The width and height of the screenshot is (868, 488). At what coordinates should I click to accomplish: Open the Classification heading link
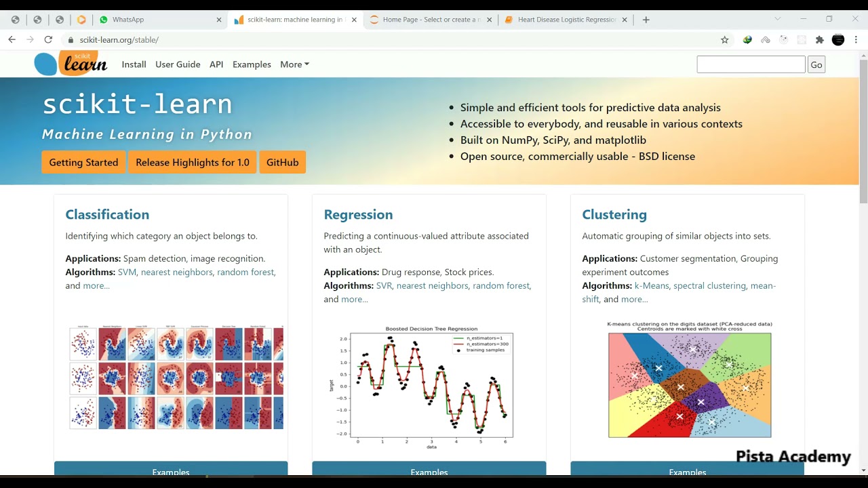pos(107,215)
